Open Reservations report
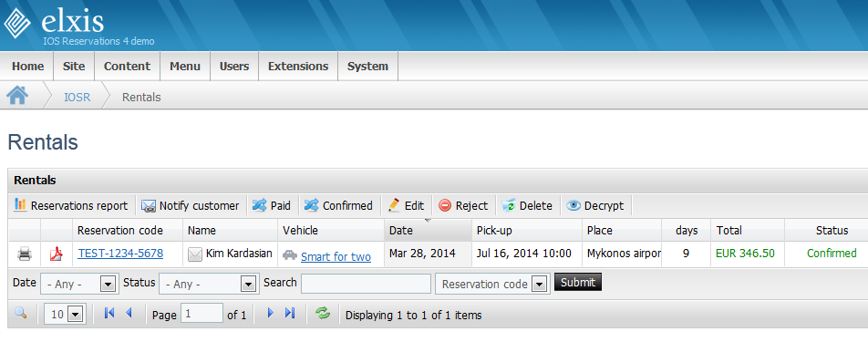This screenshot has width=868, height=363. pyautogui.click(x=71, y=205)
